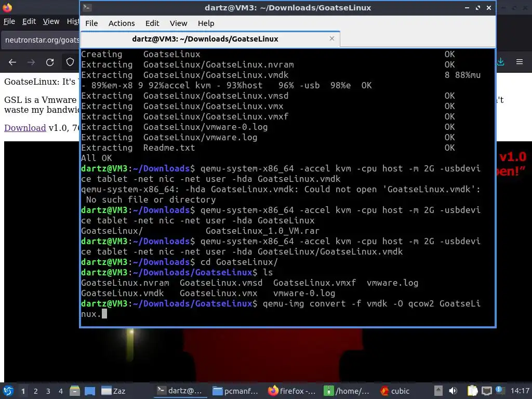Click the clipboard tray icon
The image size is (532, 399).
472,391
